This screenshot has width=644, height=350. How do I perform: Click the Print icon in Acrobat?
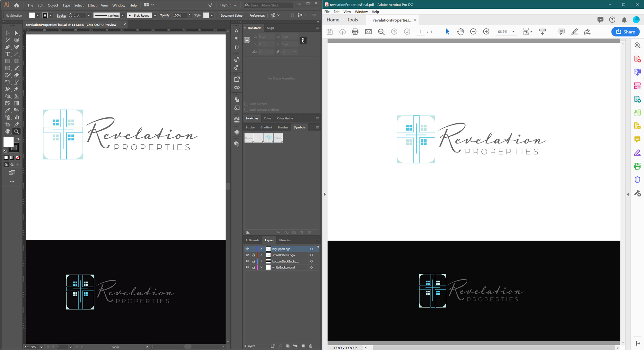click(x=355, y=32)
